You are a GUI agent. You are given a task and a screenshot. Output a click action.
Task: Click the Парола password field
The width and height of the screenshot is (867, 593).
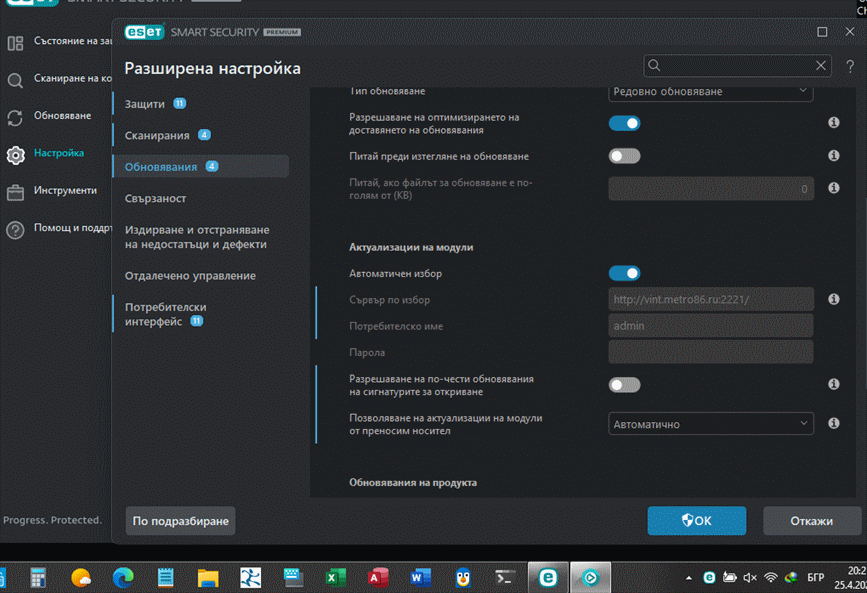click(x=711, y=352)
